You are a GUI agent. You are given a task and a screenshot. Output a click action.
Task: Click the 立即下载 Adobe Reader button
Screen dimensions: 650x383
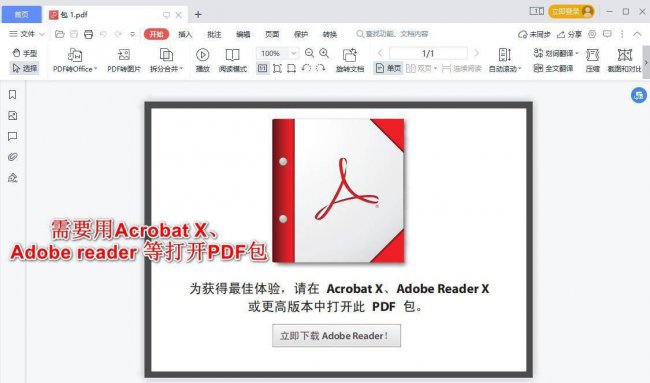click(336, 335)
